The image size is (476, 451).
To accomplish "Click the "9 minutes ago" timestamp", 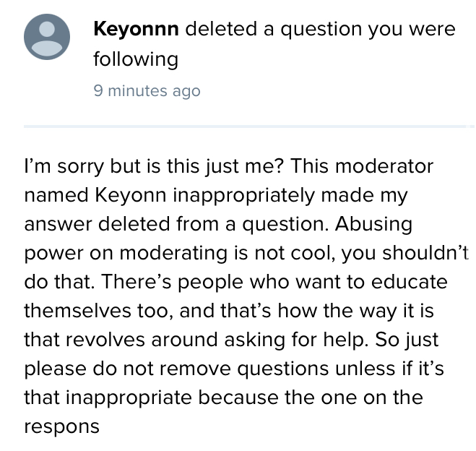I will [147, 91].
